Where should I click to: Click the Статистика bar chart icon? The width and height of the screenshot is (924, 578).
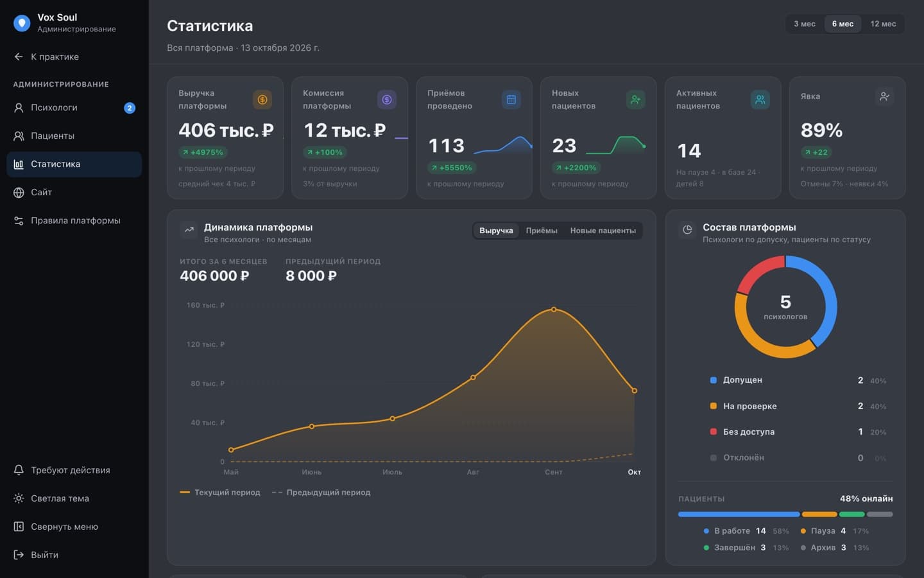19,164
